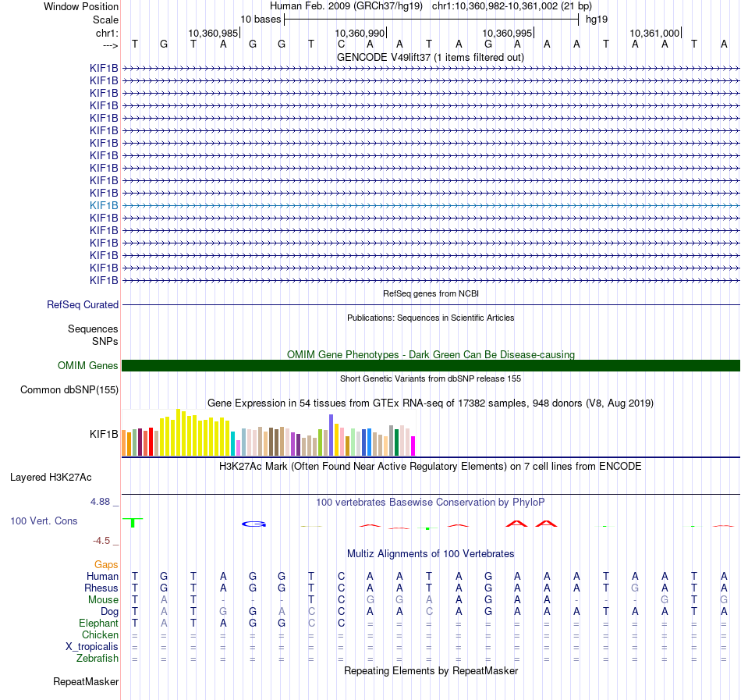
Task: Click the X_tropicalis species row label
Action: click(92, 647)
